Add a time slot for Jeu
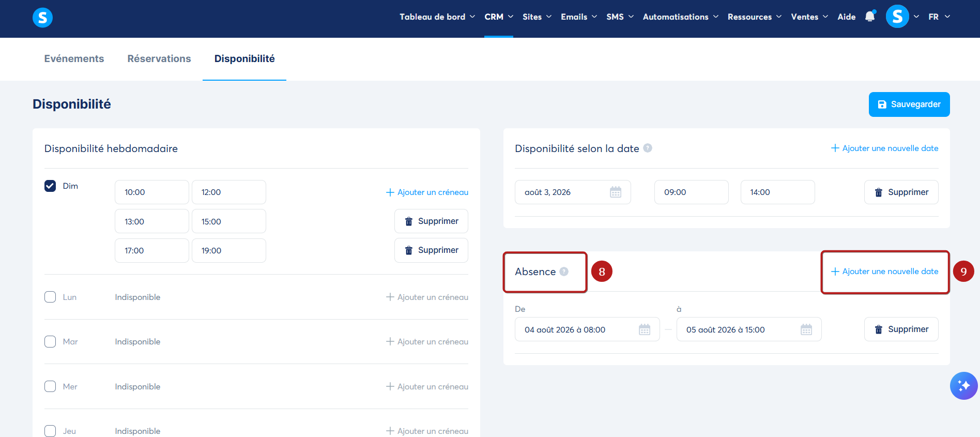Image resolution: width=980 pixels, height=437 pixels. coord(427,431)
